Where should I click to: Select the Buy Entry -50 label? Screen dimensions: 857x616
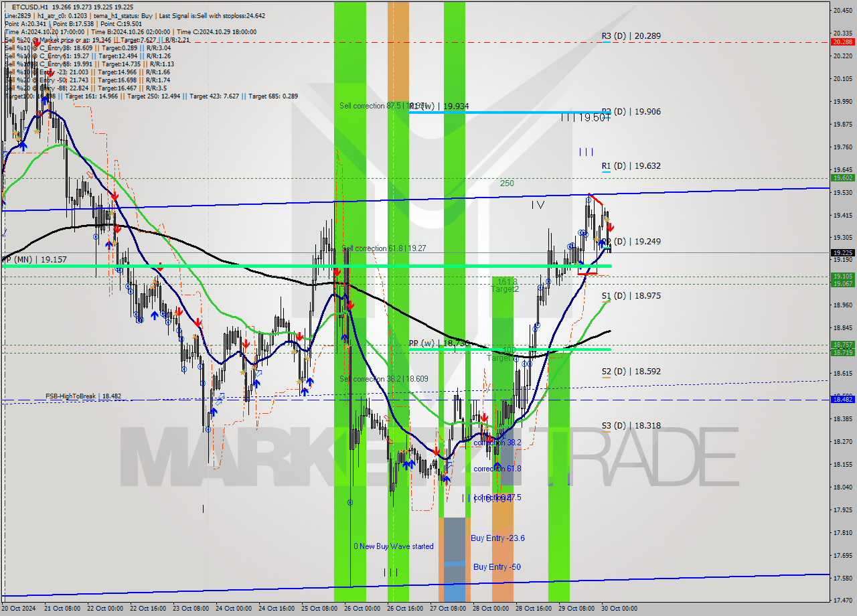tap(497, 567)
